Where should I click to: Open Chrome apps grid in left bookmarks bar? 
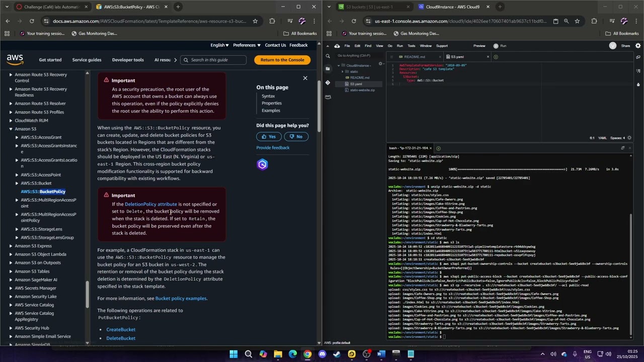pos(7,33)
